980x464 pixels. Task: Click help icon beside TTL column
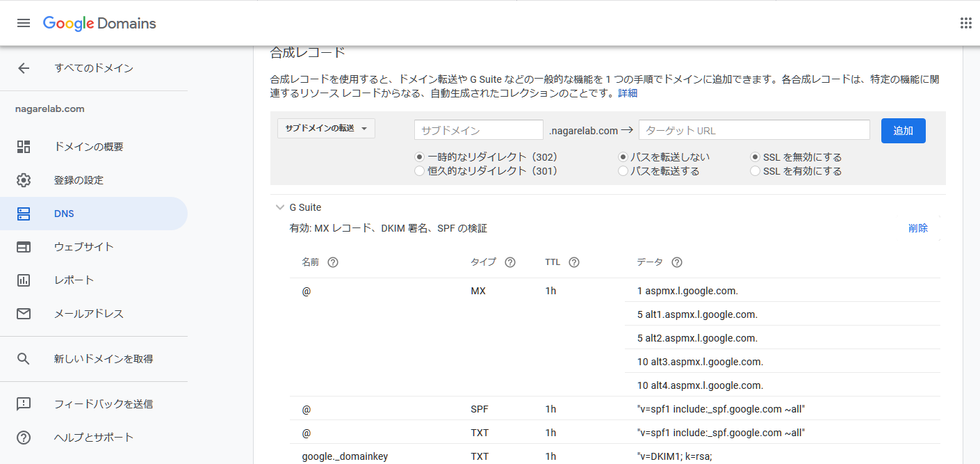pyautogui.click(x=574, y=262)
